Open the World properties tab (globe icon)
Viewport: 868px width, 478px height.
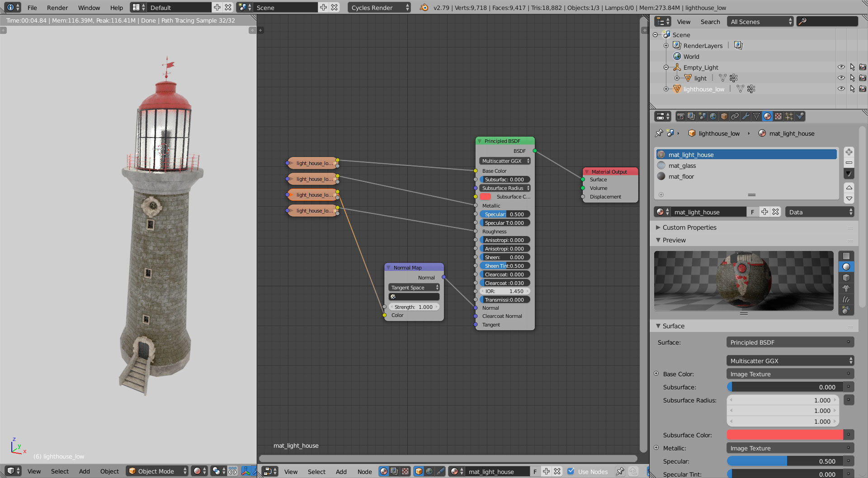point(713,116)
